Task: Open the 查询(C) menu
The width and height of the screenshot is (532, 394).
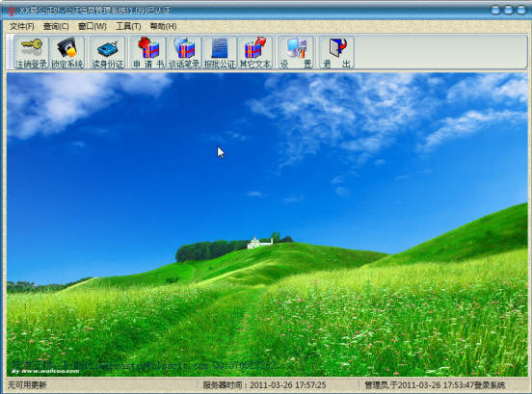Action: pyautogui.click(x=56, y=26)
